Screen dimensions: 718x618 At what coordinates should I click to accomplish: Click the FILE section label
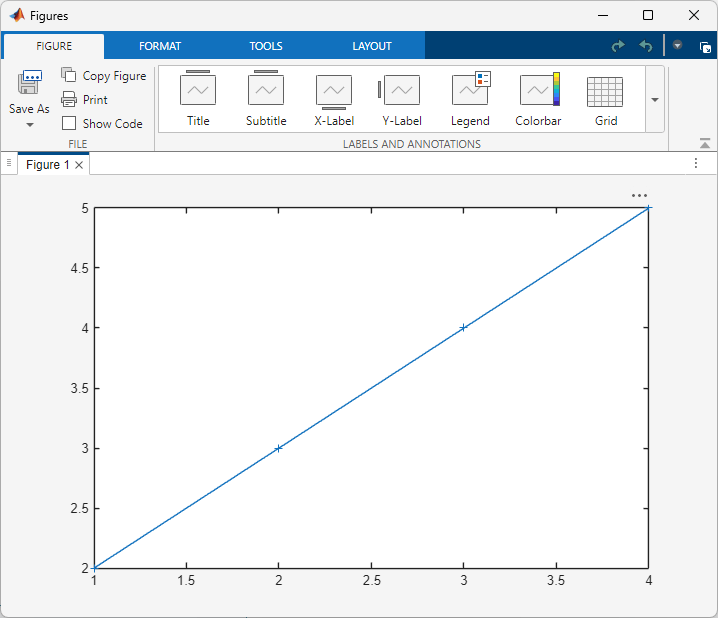pyautogui.click(x=77, y=144)
